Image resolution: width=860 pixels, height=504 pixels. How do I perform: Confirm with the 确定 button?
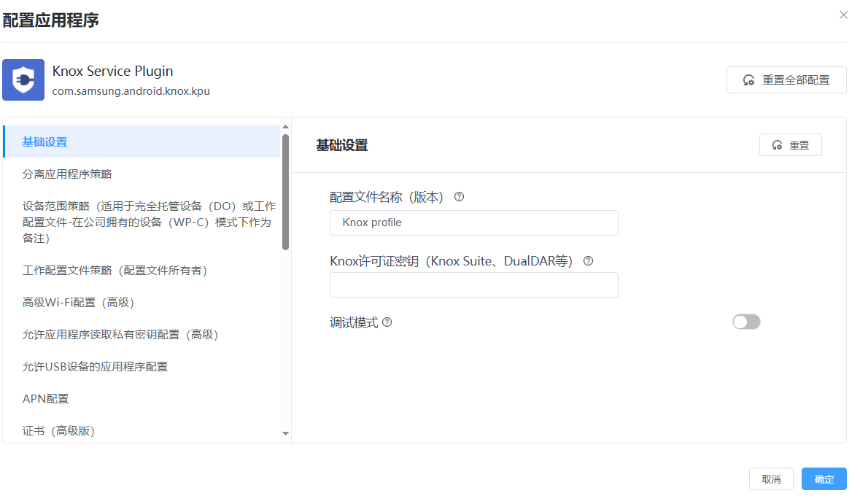coord(824,479)
